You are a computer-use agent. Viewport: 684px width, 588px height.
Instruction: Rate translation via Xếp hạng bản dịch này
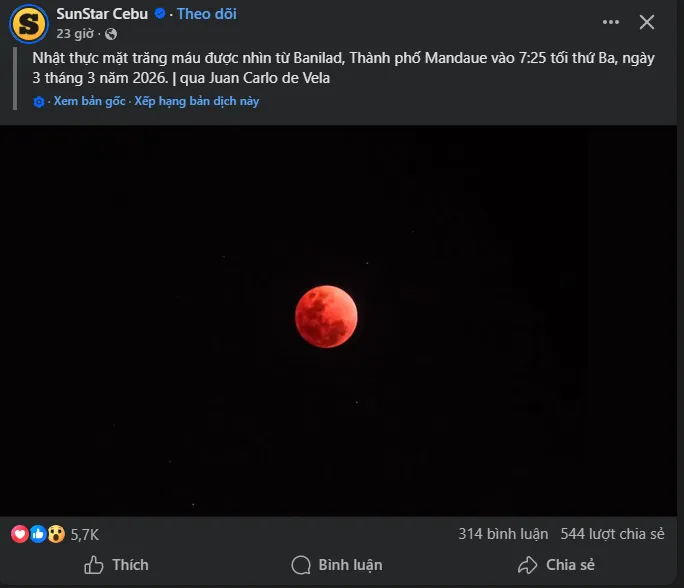197,101
